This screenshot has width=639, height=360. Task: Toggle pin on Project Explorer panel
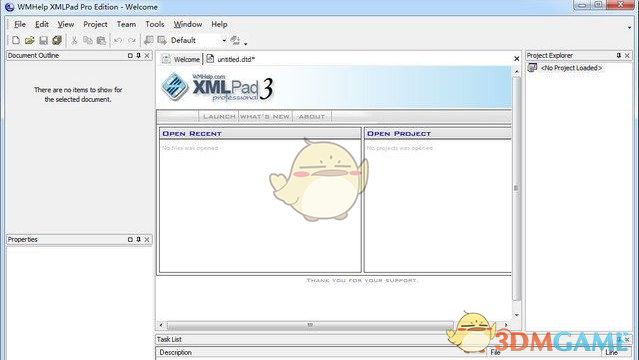[x=619, y=55]
